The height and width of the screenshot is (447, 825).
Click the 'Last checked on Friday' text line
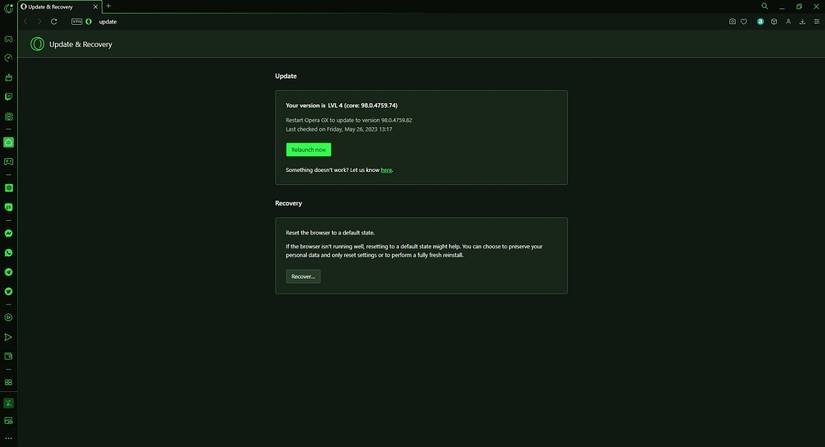(x=339, y=129)
